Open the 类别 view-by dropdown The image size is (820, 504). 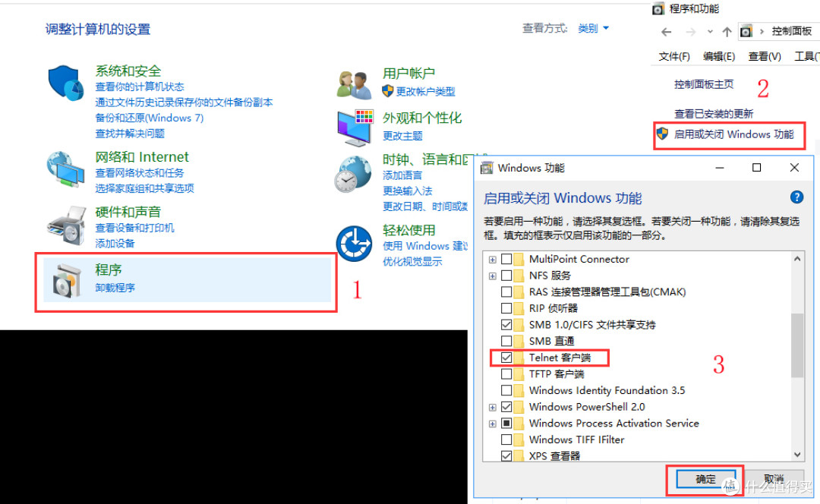(593, 28)
